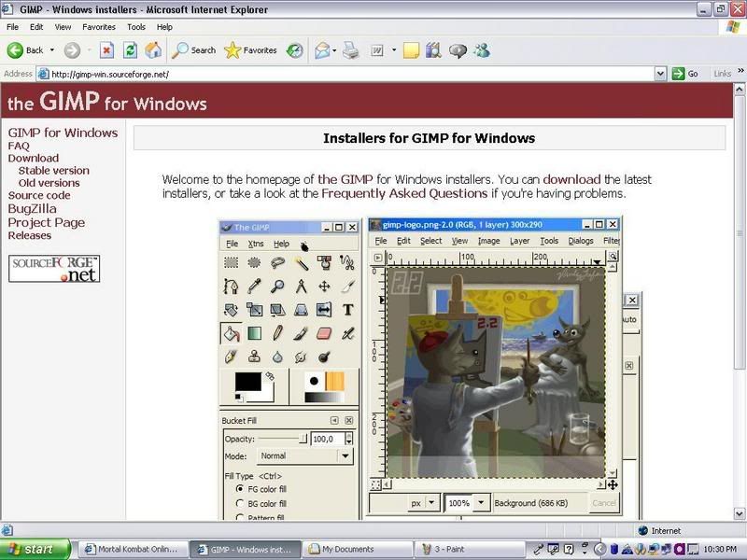Click the Messenger icon in the toolbar
747x560 pixels.
pyautogui.click(x=482, y=50)
